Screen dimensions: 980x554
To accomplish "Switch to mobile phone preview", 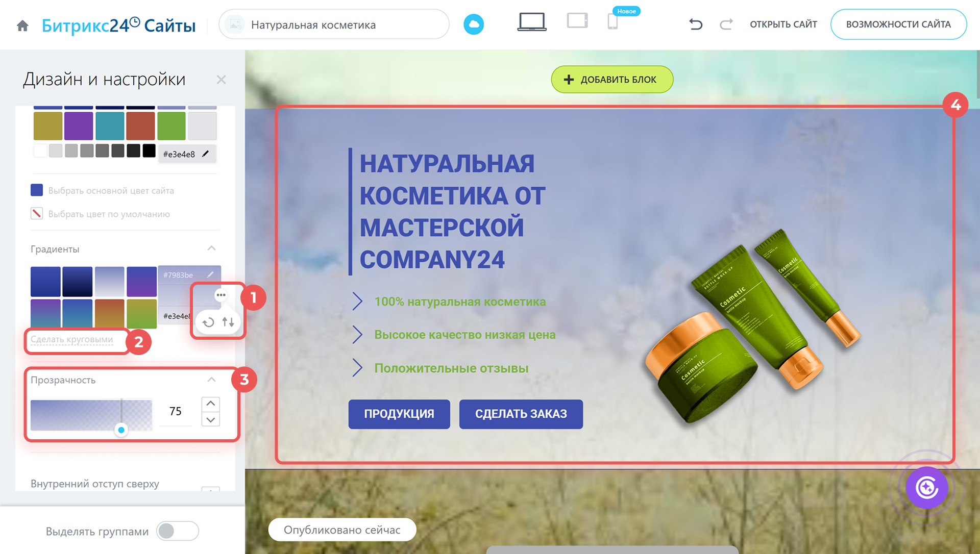I will (612, 22).
